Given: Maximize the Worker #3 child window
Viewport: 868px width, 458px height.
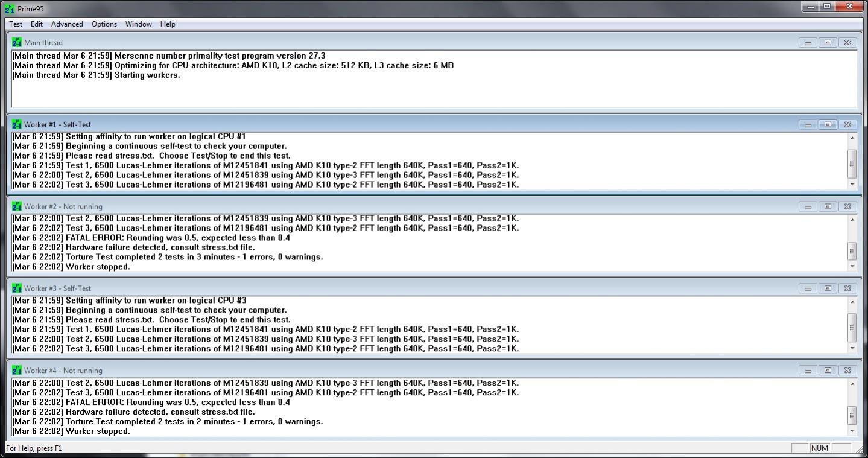Looking at the screenshot, I should pos(828,289).
